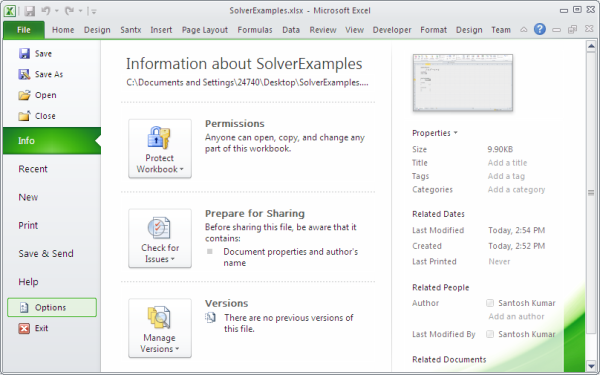Screen dimensions: 600x375
Task: Open the Undo history dropdown arrow
Action: tap(57, 11)
